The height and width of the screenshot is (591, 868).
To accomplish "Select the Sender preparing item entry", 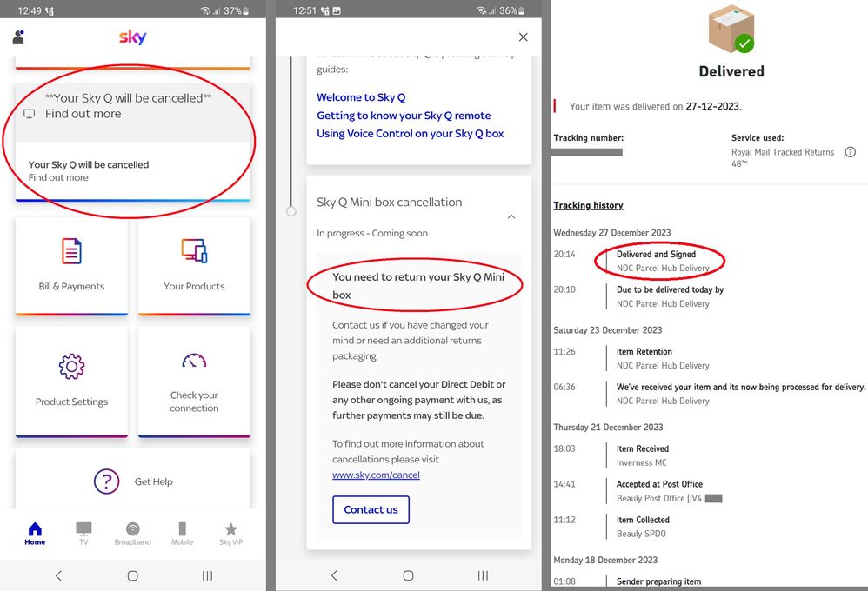I will [x=658, y=581].
